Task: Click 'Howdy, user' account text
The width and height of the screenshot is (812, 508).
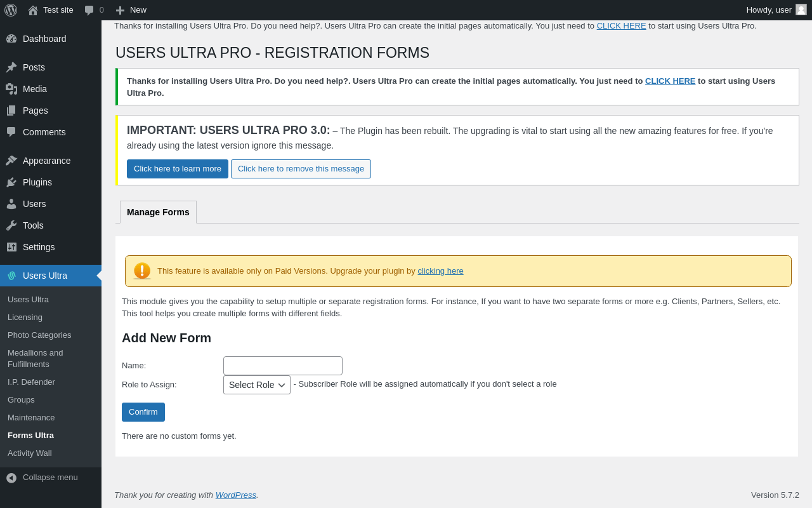Action: pyautogui.click(x=769, y=10)
